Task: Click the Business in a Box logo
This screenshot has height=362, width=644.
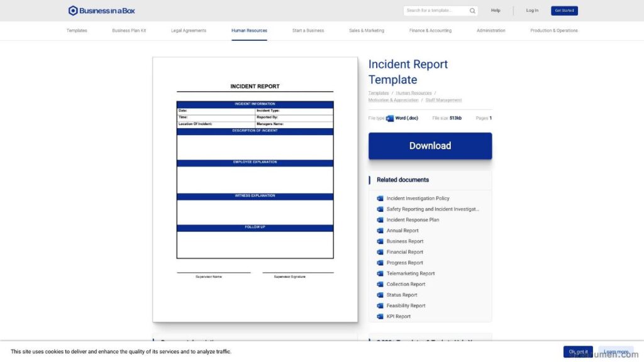Action: (x=101, y=10)
